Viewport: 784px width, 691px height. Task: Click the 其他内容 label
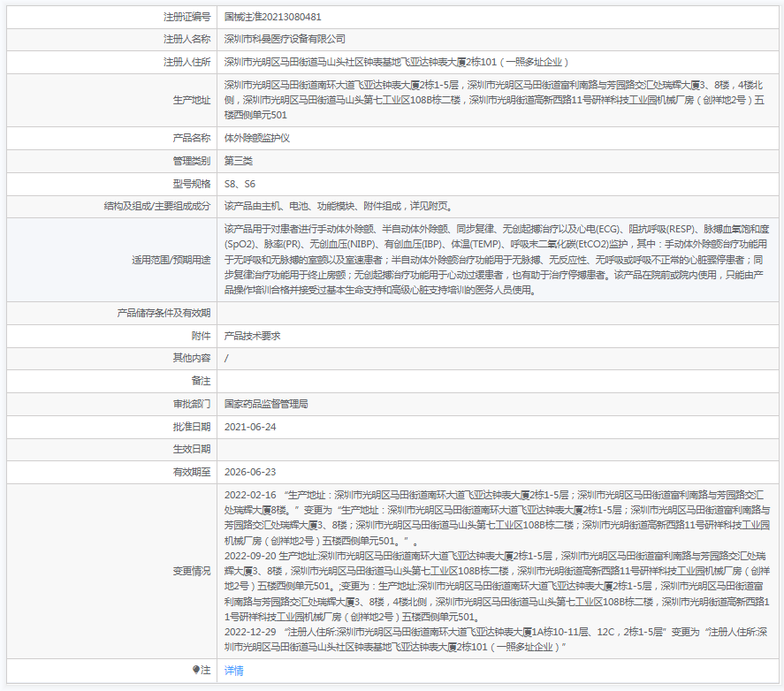point(192,358)
